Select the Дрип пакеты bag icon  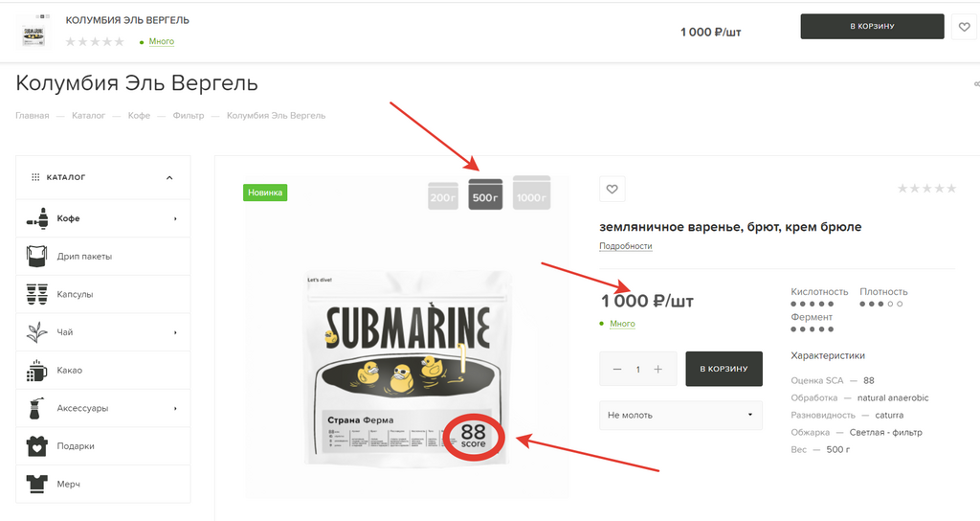pyautogui.click(x=37, y=257)
